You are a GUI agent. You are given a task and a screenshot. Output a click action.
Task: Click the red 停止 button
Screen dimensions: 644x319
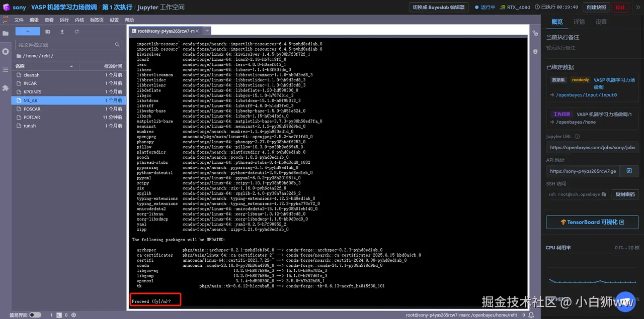pyautogui.click(x=620, y=7)
